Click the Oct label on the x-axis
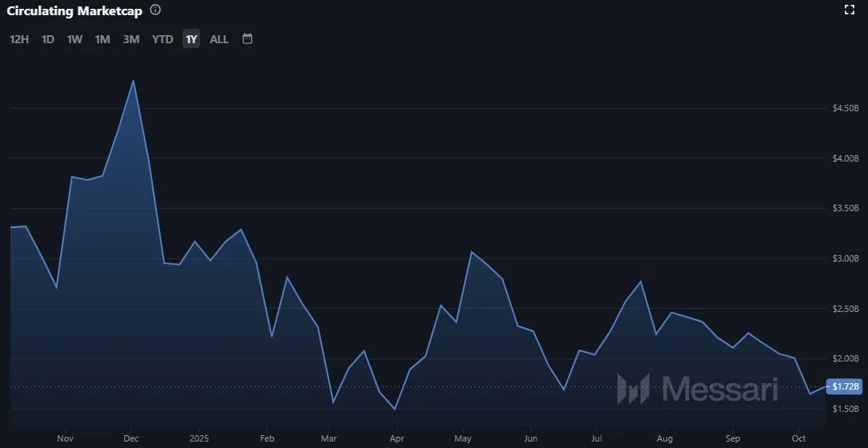Image resolution: width=868 pixels, height=448 pixels. tap(798, 438)
